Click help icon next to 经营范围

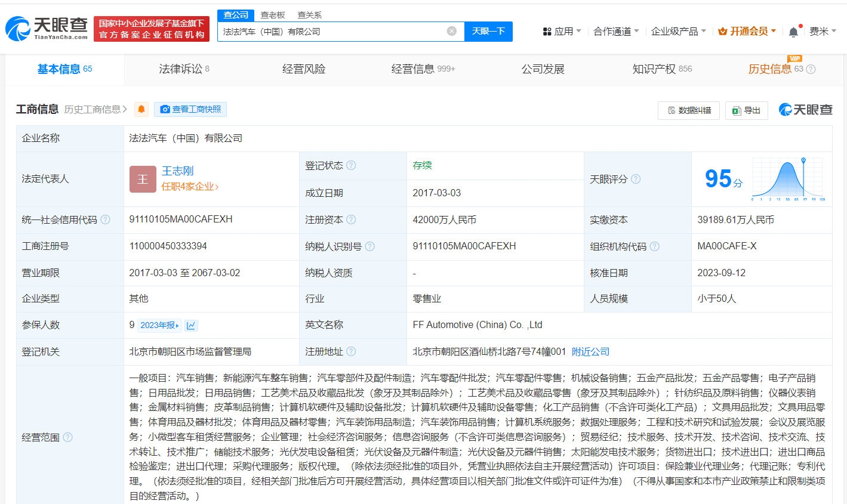(x=67, y=437)
